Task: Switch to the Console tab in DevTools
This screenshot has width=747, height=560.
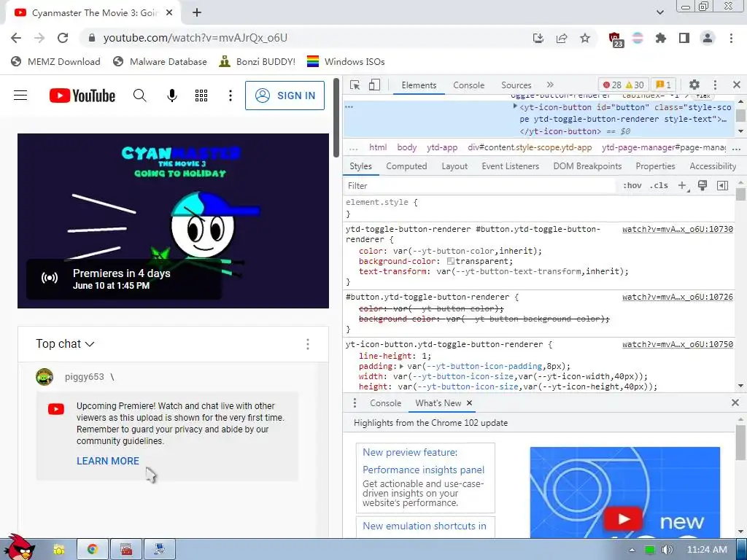Action: tap(469, 85)
